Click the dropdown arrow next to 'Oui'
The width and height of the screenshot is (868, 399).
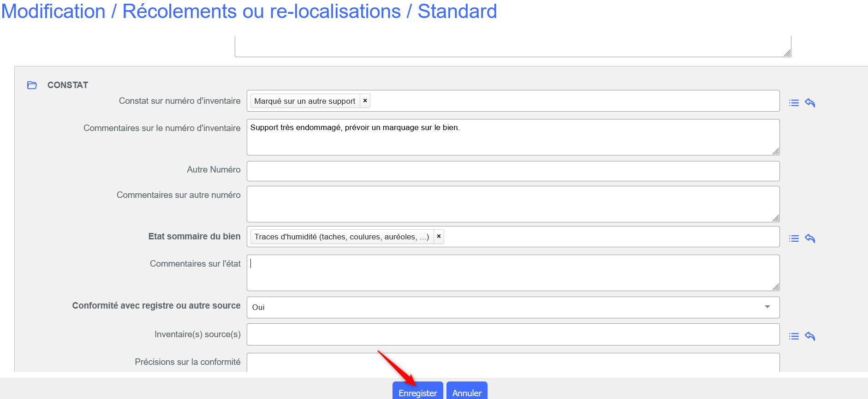[767, 307]
